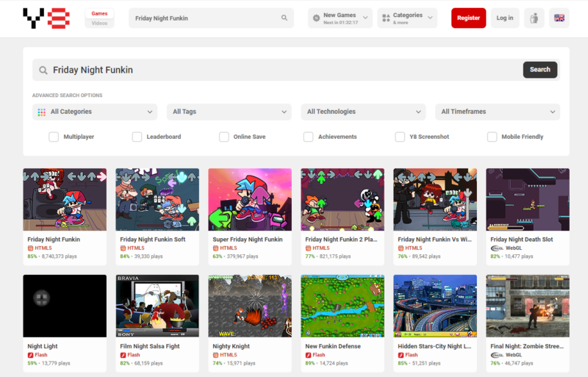The height and width of the screenshot is (377, 588).
Task: Click HTML5 icon under Friday Night Funkin Soft
Action: click(x=123, y=248)
